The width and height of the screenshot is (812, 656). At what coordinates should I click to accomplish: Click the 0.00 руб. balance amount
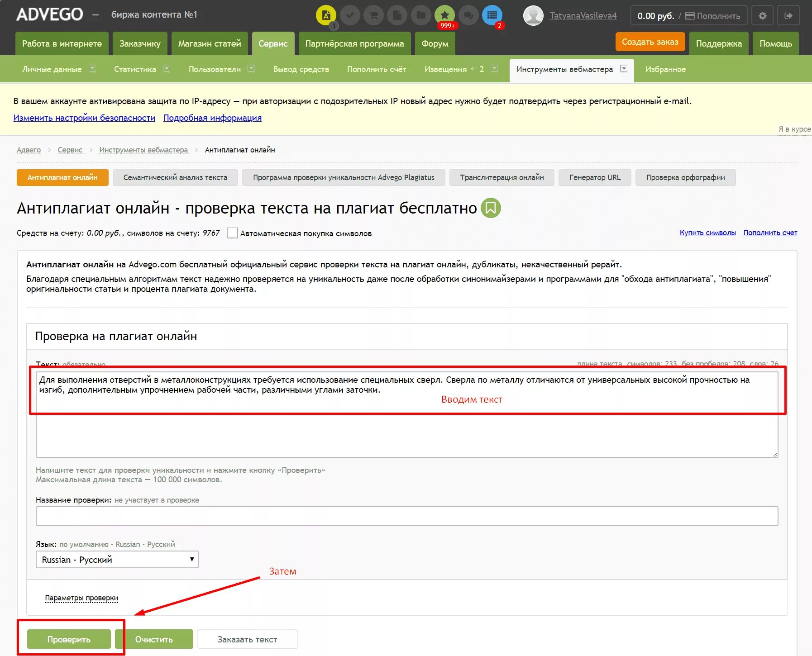656,16
